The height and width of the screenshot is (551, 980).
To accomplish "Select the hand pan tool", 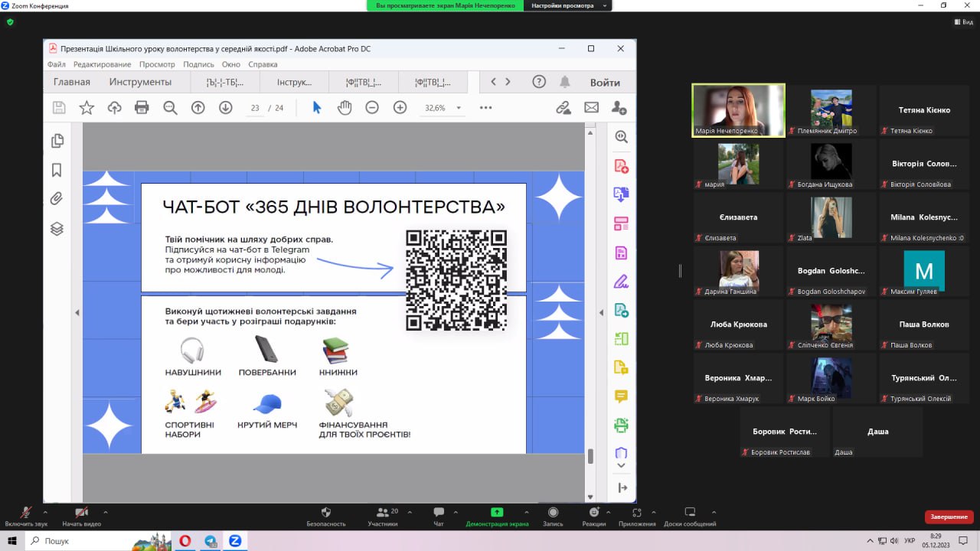I will [x=345, y=108].
